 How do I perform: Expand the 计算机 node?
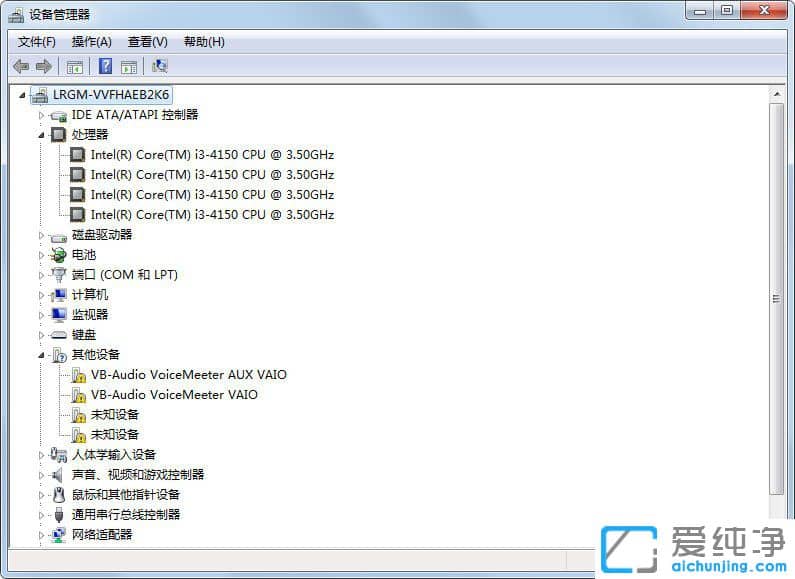(x=42, y=295)
